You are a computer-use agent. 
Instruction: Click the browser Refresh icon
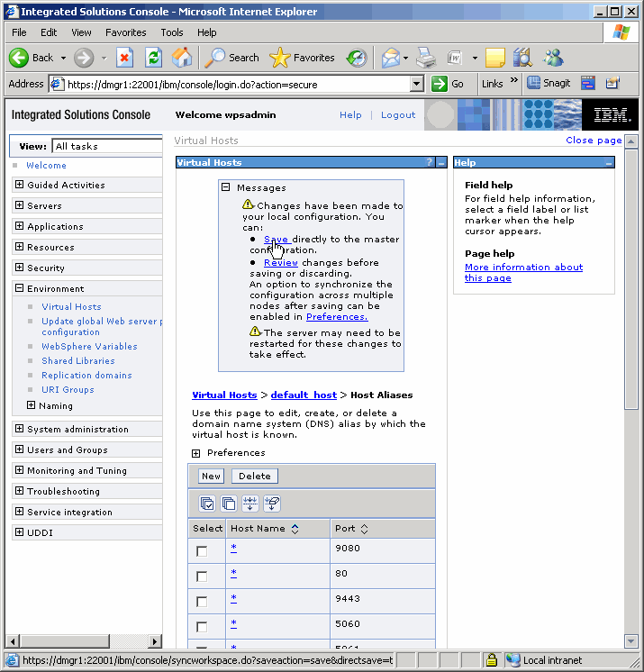tap(154, 58)
